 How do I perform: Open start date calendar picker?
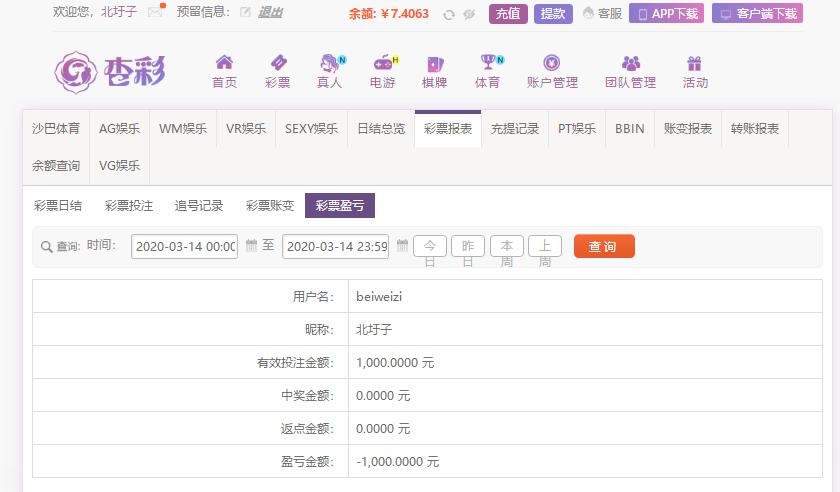coord(251,246)
